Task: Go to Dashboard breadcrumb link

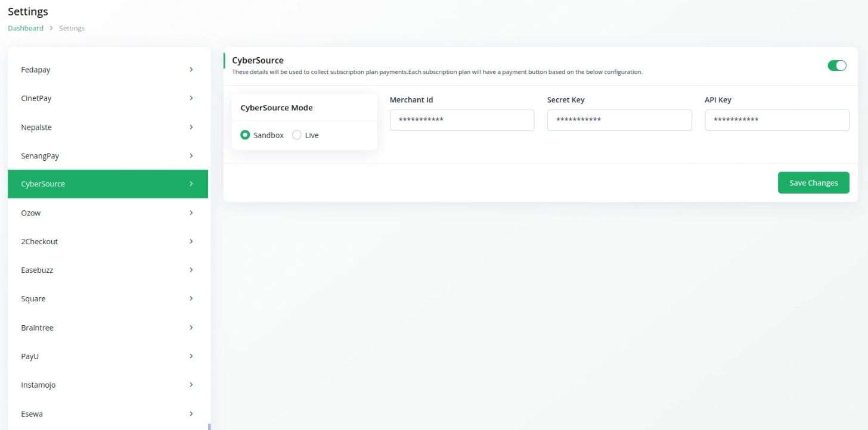Action: [x=26, y=28]
